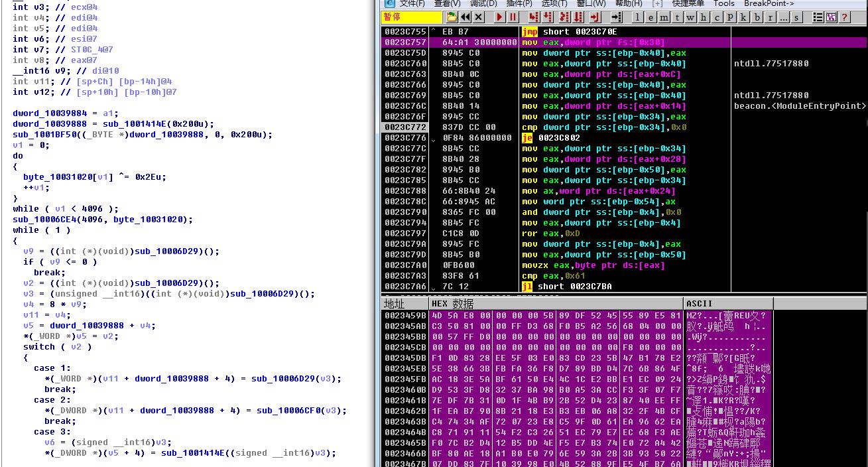Show References with the r button

click(770, 17)
